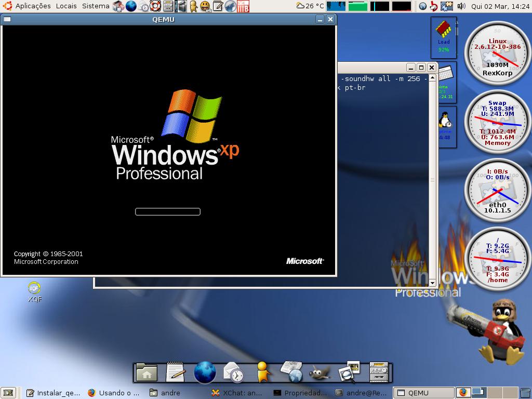Switch to the XChat taskbar window
The width and height of the screenshot is (532, 399).
[237, 393]
